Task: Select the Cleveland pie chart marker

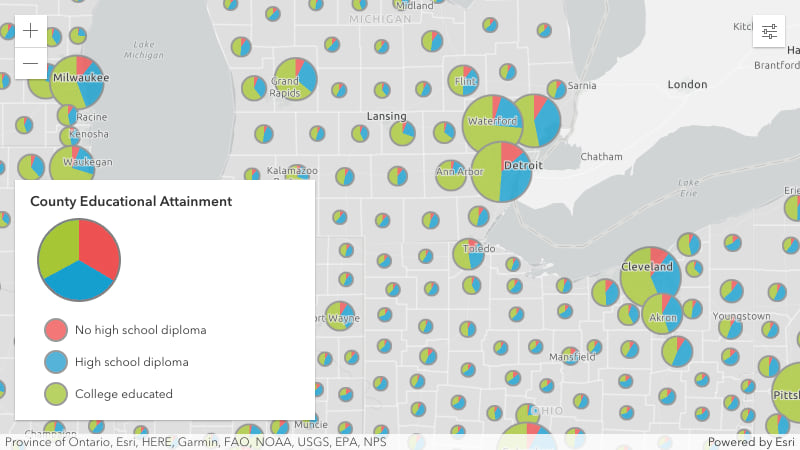Action: click(651, 277)
